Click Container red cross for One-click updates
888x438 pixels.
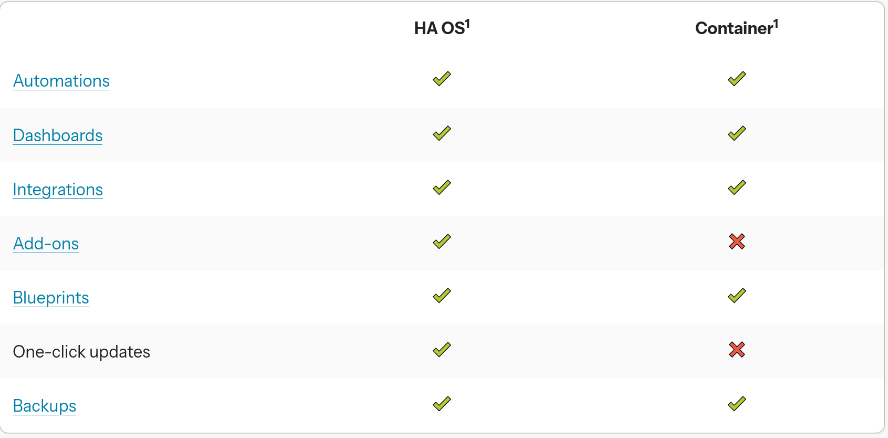point(737,349)
